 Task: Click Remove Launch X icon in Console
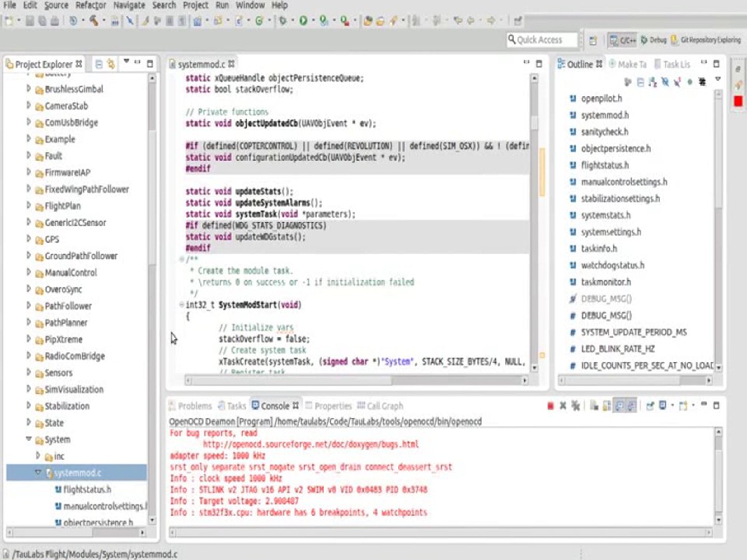coord(563,406)
